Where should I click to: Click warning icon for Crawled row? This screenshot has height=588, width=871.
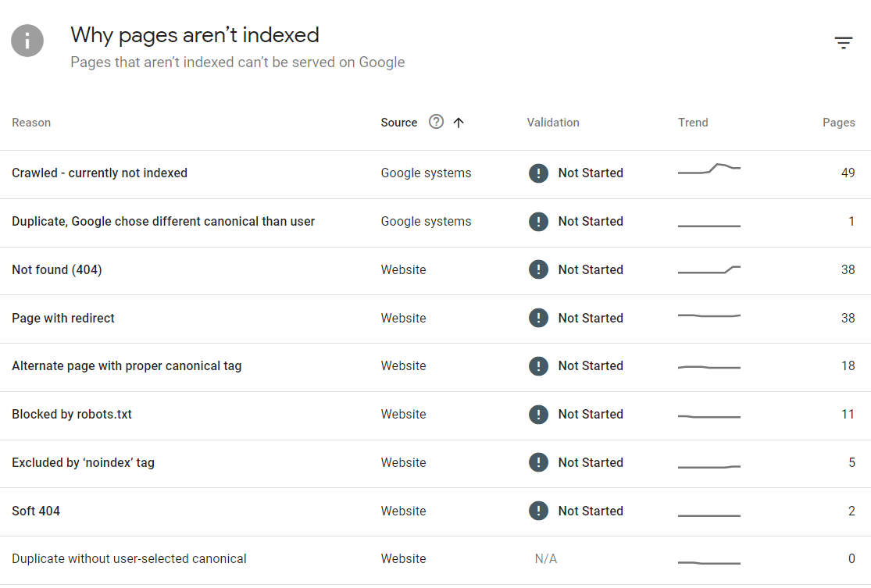click(538, 173)
